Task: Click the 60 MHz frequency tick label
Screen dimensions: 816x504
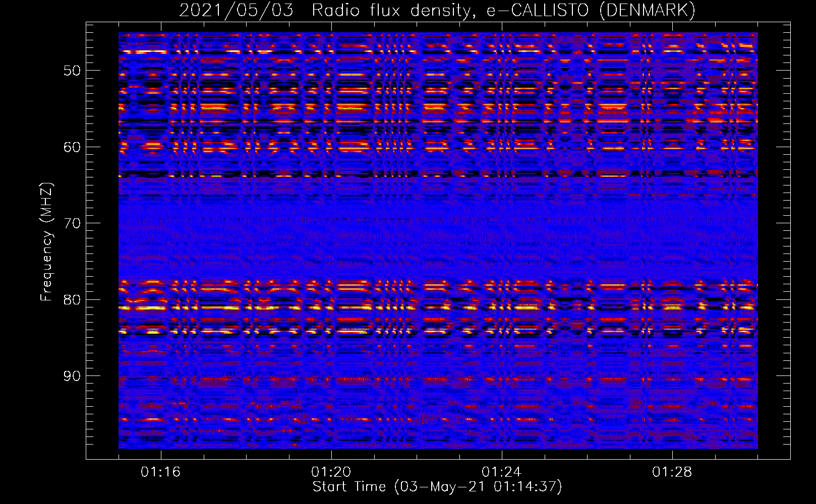Action: (72, 147)
